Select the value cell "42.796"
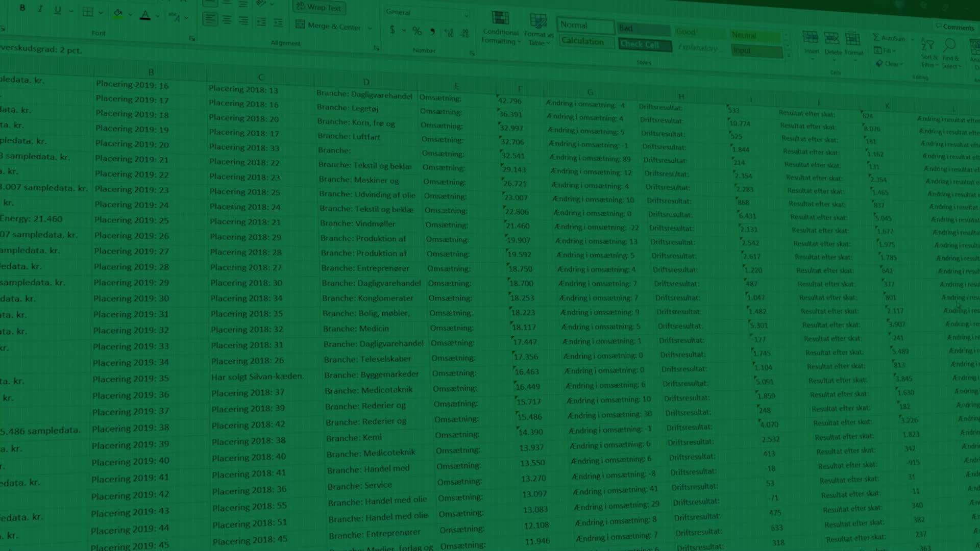The height and width of the screenshot is (551, 980). point(510,101)
